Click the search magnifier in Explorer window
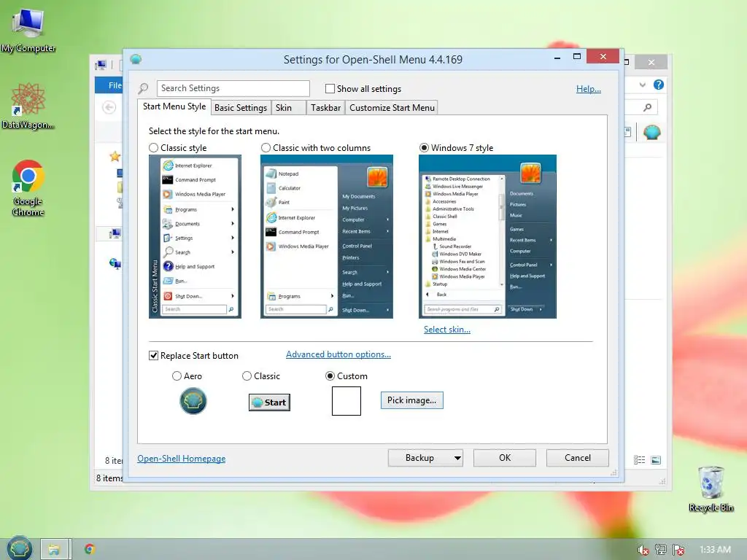Screen dimensions: 747x560 (648, 108)
